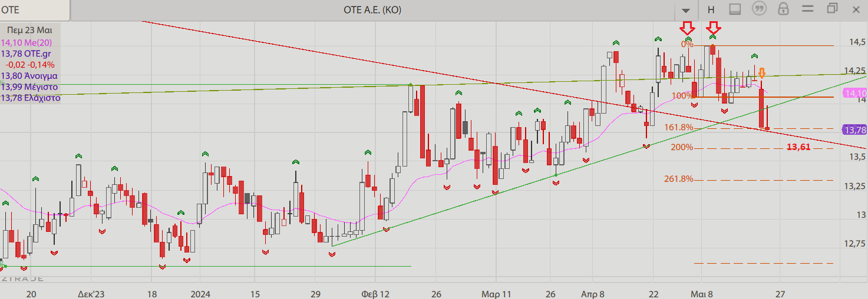Click the restore window icon
The height and width of the screenshot is (299, 868).
[832, 9]
